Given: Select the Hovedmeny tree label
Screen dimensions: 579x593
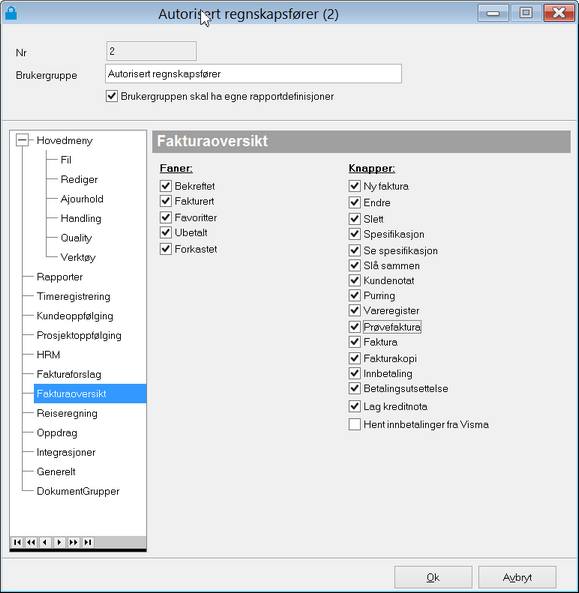Looking at the screenshot, I should pos(64,141).
